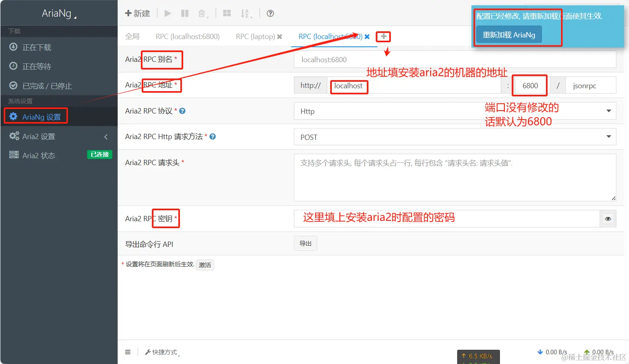Open the help question mark icon in toolbar

(270, 13)
